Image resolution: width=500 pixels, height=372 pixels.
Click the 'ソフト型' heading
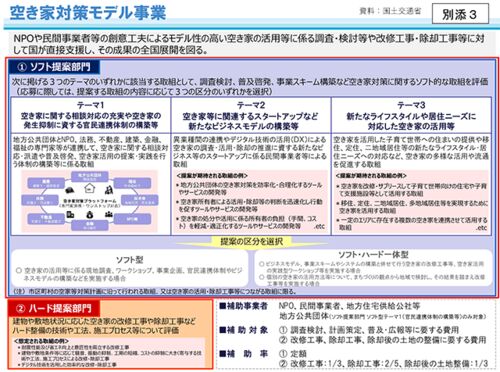pyautogui.click(x=130, y=260)
